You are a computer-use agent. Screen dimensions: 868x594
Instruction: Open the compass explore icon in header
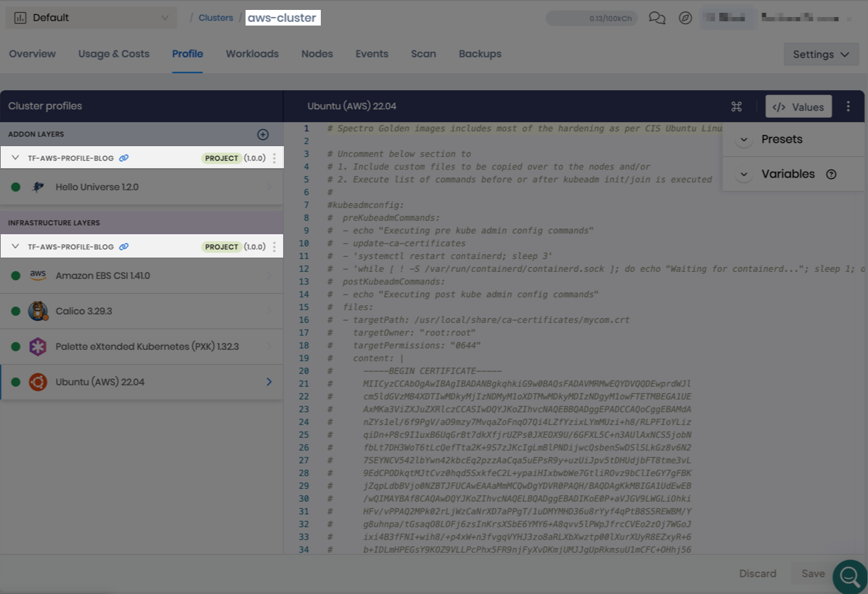(x=685, y=18)
